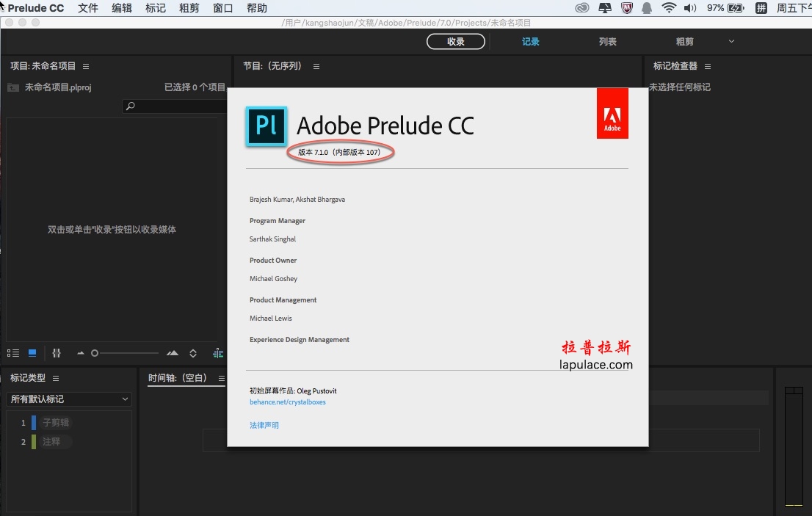
Task: Switch to the 粗剪 workspace tab
Action: coord(684,41)
